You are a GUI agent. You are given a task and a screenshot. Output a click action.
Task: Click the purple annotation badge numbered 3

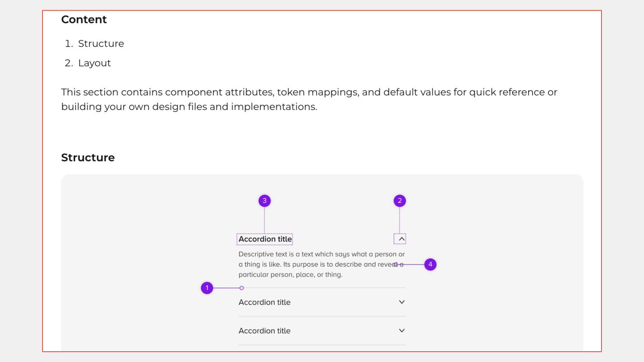[x=264, y=201]
